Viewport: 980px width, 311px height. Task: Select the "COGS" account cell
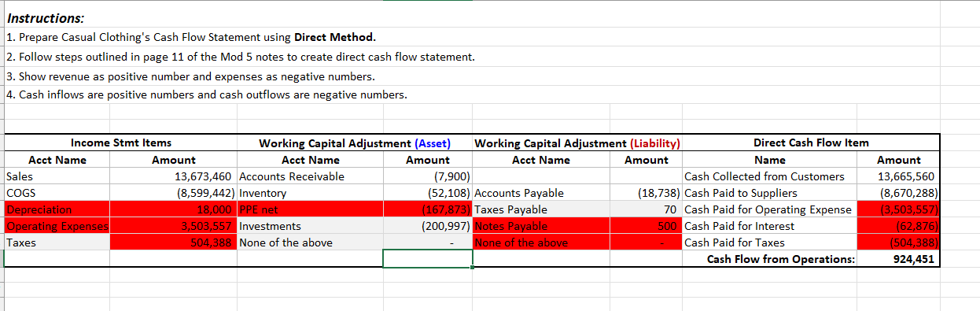(57, 193)
